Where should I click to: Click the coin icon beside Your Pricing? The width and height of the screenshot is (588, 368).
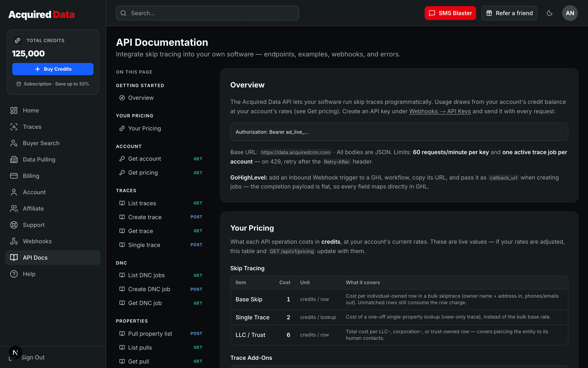point(122,129)
